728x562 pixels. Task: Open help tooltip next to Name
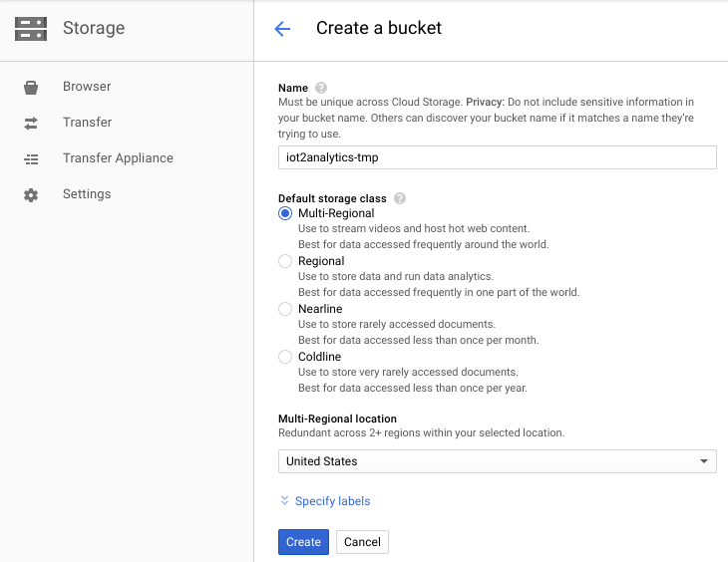pyautogui.click(x=321, y=88)
